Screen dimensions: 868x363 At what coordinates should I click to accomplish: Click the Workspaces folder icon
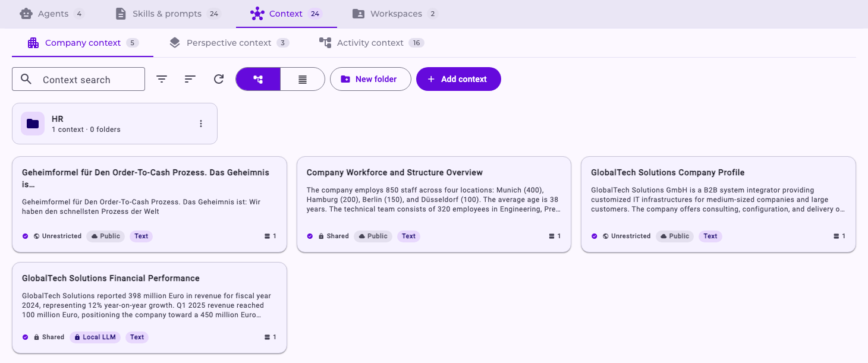tap(358, 14)
